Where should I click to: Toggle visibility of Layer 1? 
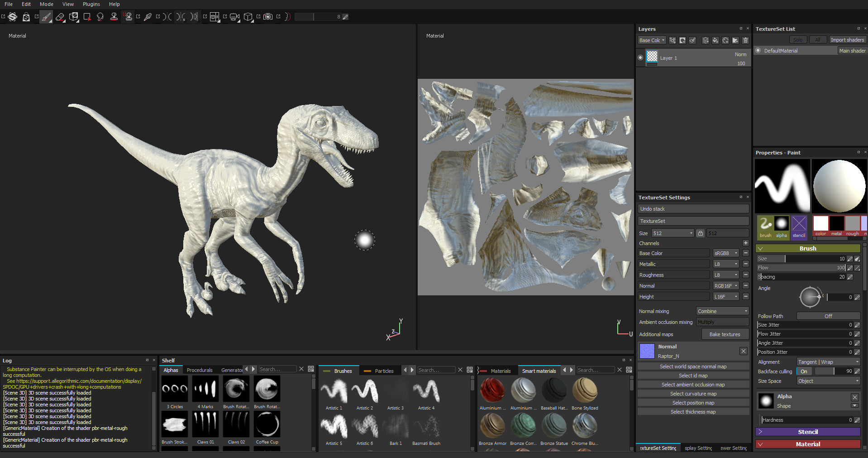pyautogui.click(x=640, y=58)
